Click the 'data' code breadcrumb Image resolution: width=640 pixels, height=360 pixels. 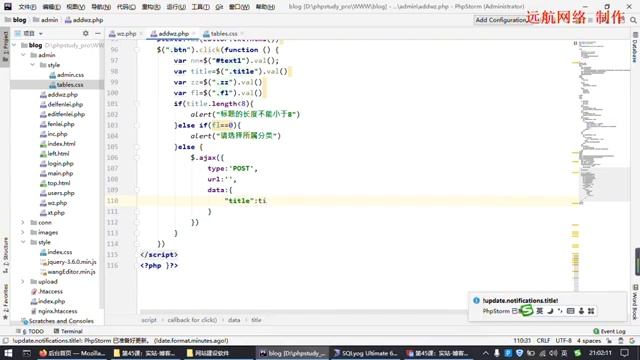pos(234,320)
